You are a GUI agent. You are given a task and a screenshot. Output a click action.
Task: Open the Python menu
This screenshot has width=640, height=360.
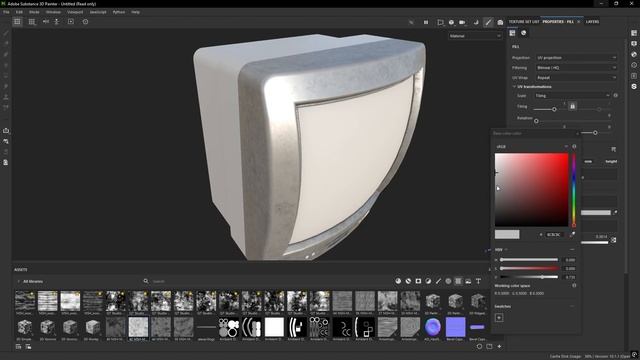pos(119,12)
